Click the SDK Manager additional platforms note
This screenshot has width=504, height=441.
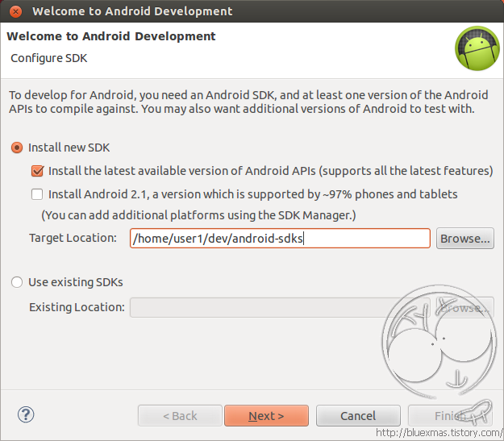[x=198, y=215]
